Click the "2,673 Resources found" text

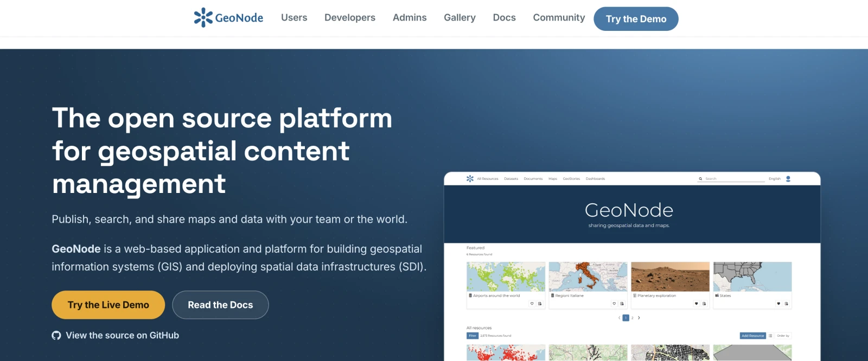[496, 336]
